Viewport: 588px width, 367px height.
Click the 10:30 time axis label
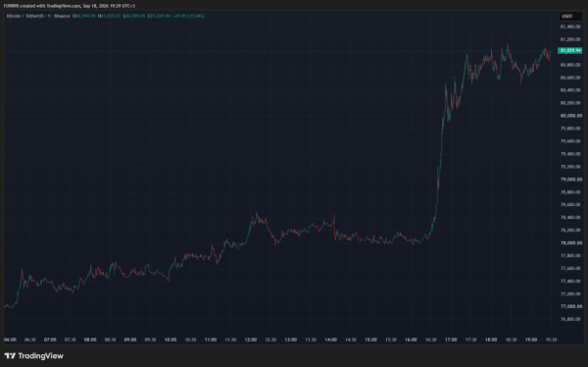click(x=190, y=340)
